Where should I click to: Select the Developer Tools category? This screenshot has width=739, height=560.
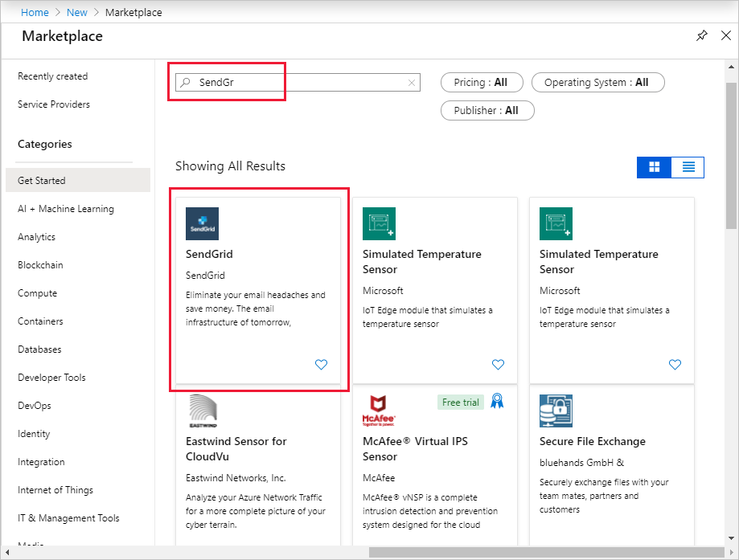[x=51, y=378]
